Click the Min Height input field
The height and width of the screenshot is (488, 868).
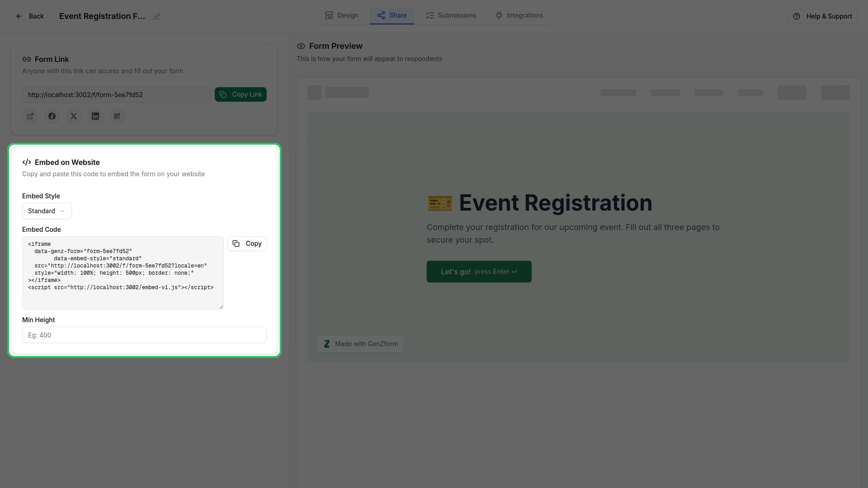tap(144, 335)
